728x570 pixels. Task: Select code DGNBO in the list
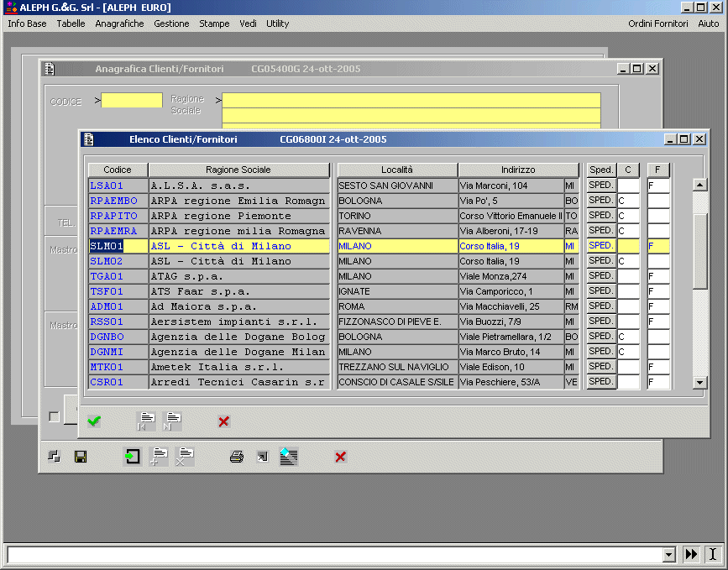[x=118, y=337]
